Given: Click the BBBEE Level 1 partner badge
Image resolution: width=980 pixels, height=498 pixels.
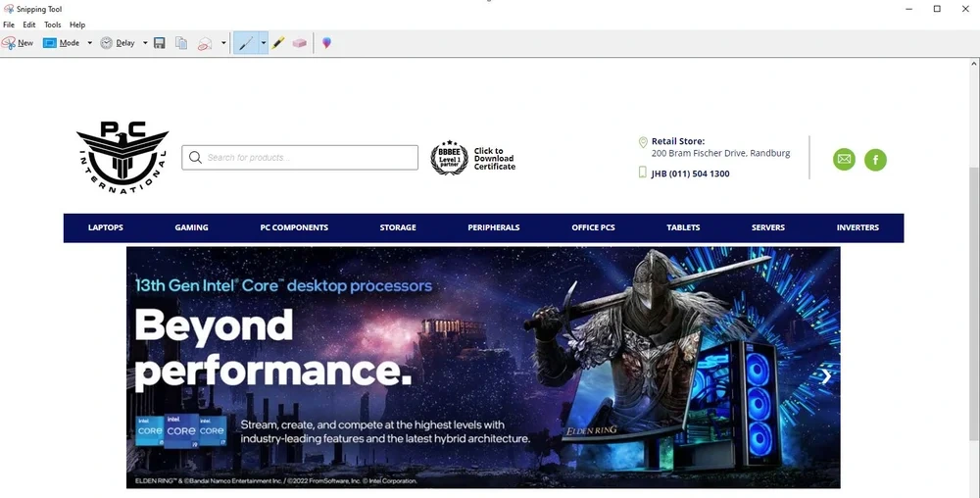Looking at the screenshot, I should (x=450, y=158).
